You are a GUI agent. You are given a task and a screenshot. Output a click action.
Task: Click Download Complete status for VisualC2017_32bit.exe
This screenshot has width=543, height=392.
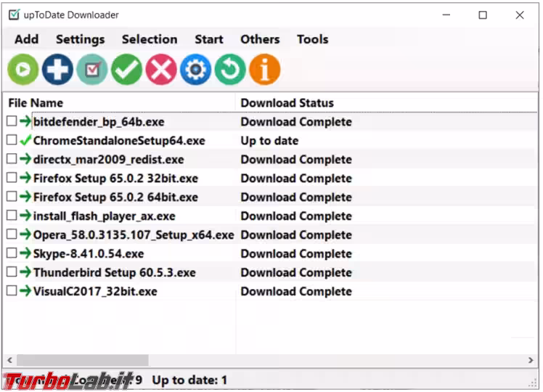(x=296, y=291)
